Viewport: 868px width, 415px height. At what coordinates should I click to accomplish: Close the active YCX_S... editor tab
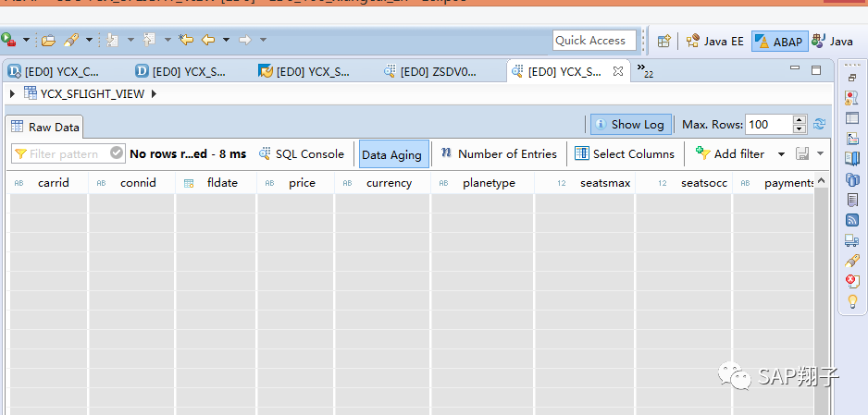pos(618,71)
